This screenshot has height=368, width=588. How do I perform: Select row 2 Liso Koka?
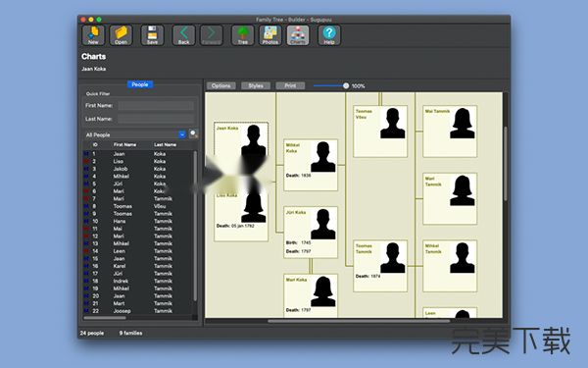[x=137, y=162]
